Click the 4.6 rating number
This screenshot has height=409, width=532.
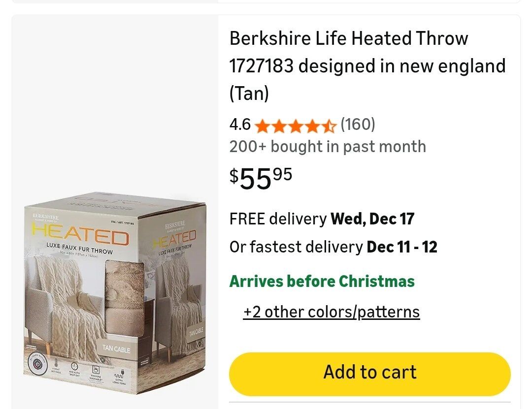coord(240,125)
